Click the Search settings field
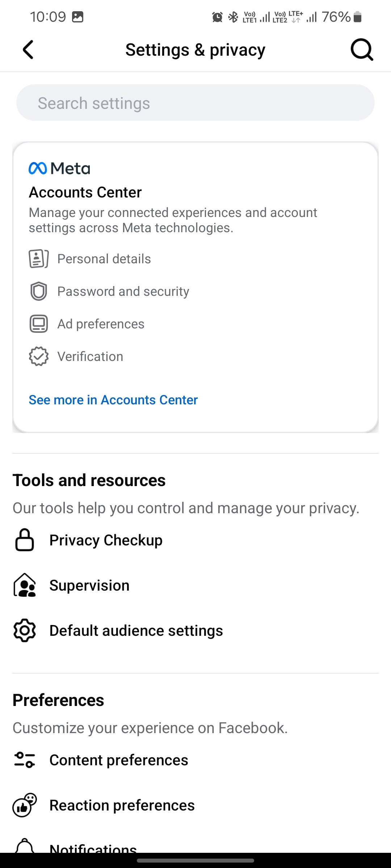Viewport: 391px width, 868px height. point(195,103)
